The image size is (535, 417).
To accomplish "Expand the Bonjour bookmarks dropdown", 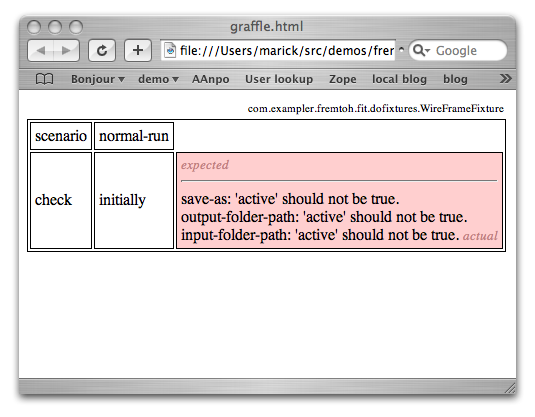I will pos(98,79).
